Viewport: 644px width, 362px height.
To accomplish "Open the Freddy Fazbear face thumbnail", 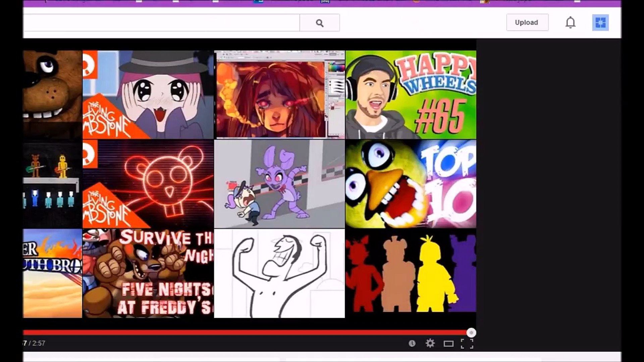I will click(52, 95).
